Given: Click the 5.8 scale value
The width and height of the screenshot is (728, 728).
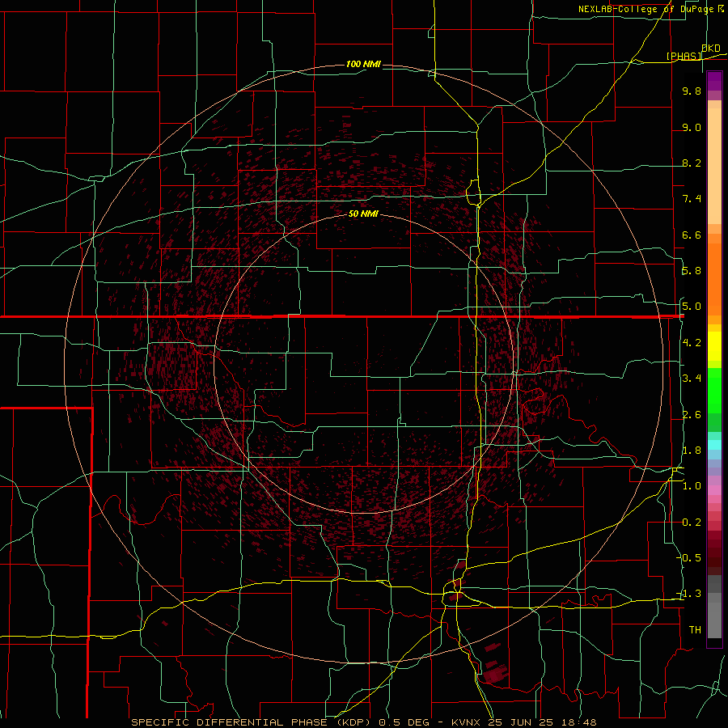Looking at the screenshot, I should (692, 271).
